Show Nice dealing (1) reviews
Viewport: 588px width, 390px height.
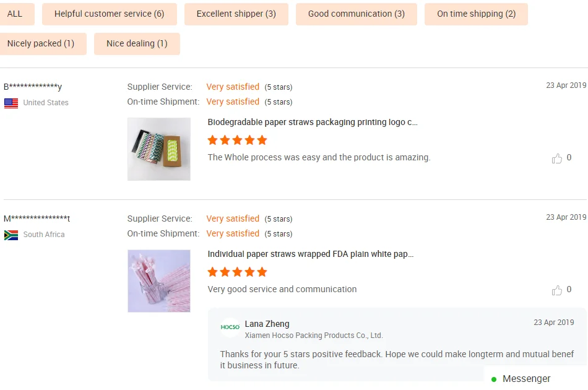(137, 43)
